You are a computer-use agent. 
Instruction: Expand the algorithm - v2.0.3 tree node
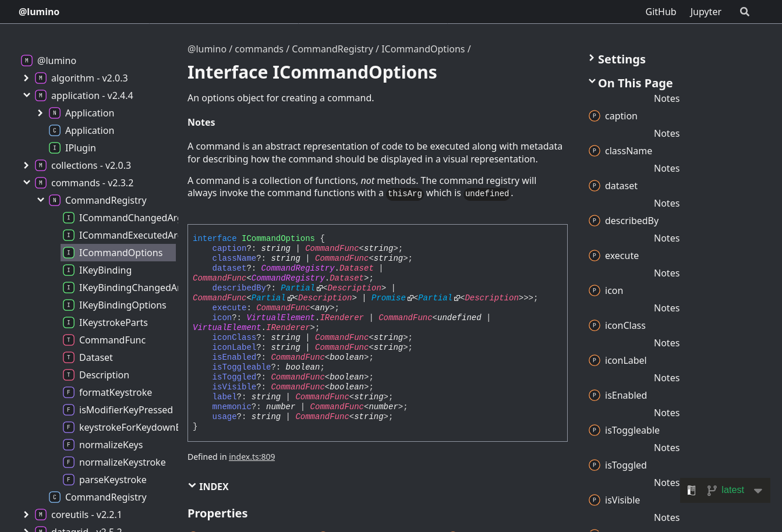(26, 78)
